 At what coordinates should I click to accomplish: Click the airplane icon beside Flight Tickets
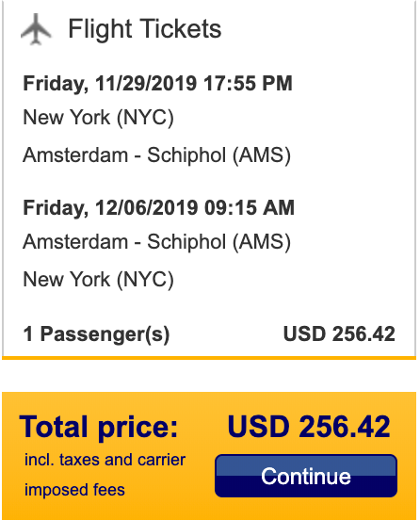(x=36, y=29)
